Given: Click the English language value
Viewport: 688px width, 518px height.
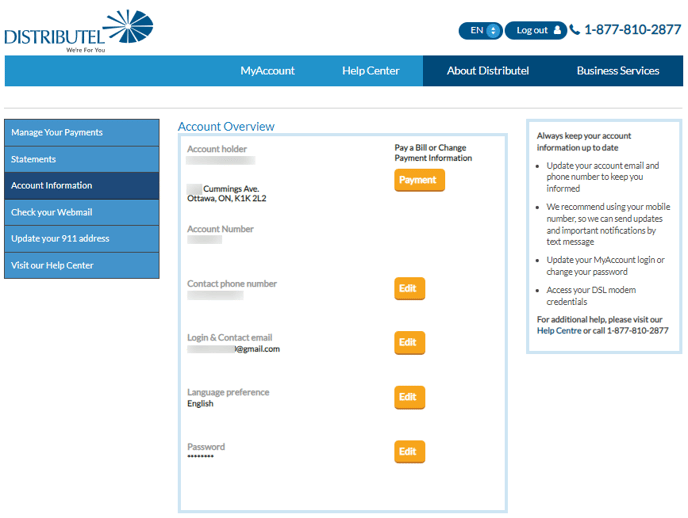Looking at the screenshot, I should pos(200,404).
